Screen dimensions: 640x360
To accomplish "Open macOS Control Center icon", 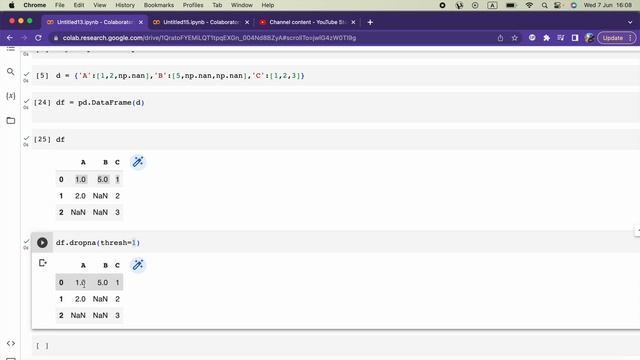I will pyautogui.click(x=558, y=5).
